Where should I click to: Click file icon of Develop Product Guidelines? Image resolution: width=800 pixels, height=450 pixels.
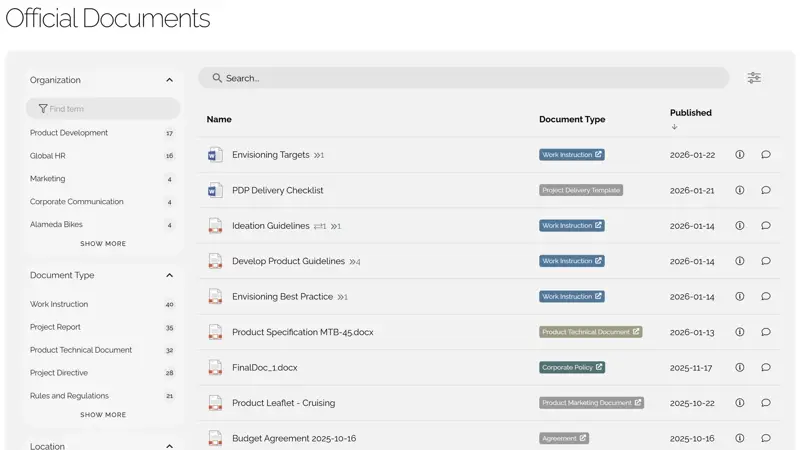pos(215,261)
